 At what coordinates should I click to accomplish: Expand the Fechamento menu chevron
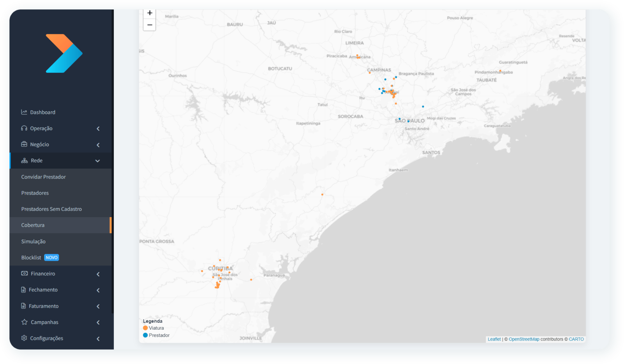[x=98, y=290]
